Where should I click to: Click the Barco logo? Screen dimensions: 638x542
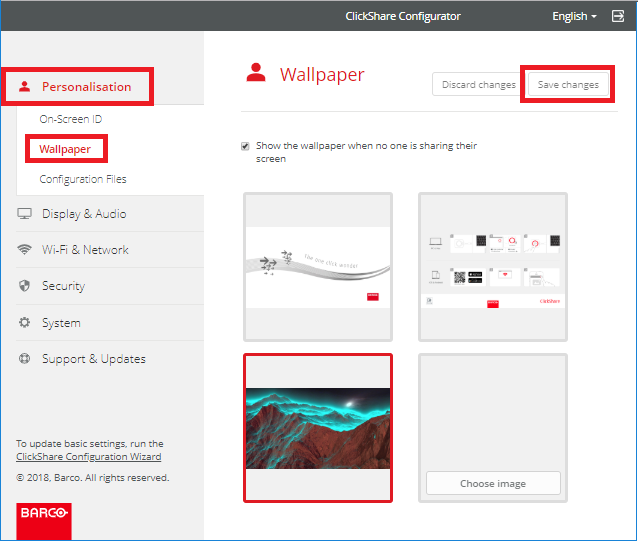point(44,521)
